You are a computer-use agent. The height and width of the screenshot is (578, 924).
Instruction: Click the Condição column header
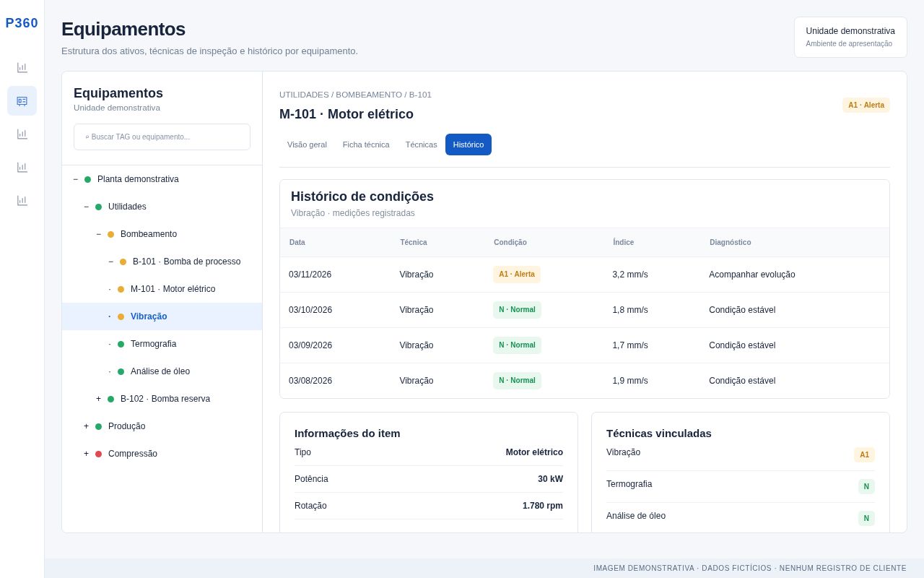point(510,243)
